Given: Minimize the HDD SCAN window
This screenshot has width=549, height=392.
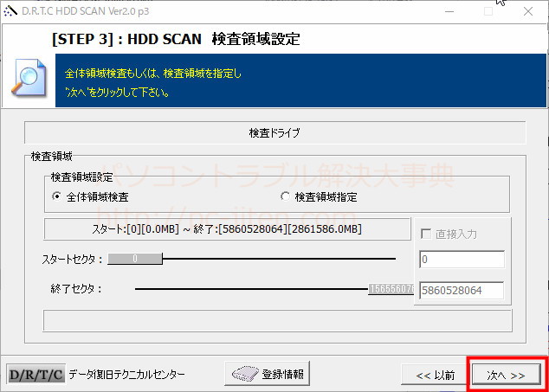Looking at the screenshot, I should [449, 11].
